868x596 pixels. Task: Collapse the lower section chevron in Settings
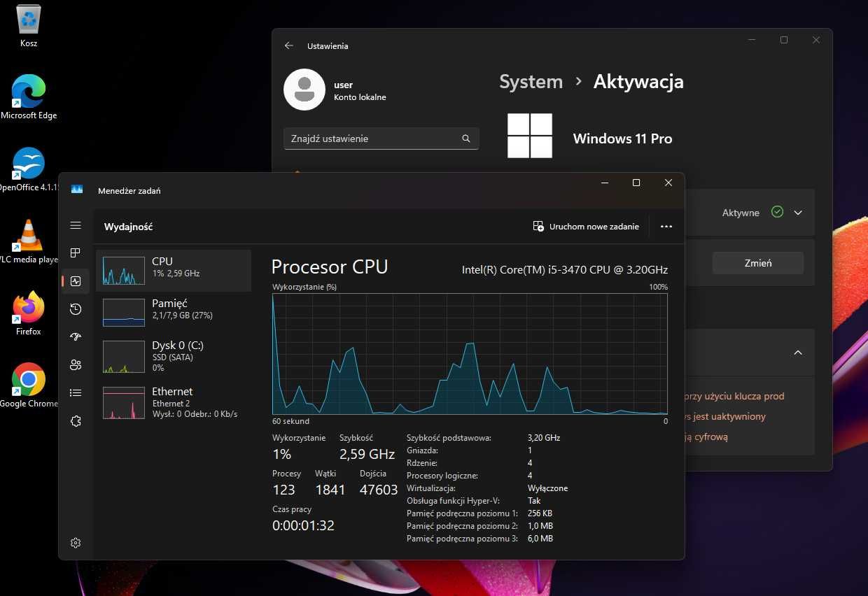798,353
